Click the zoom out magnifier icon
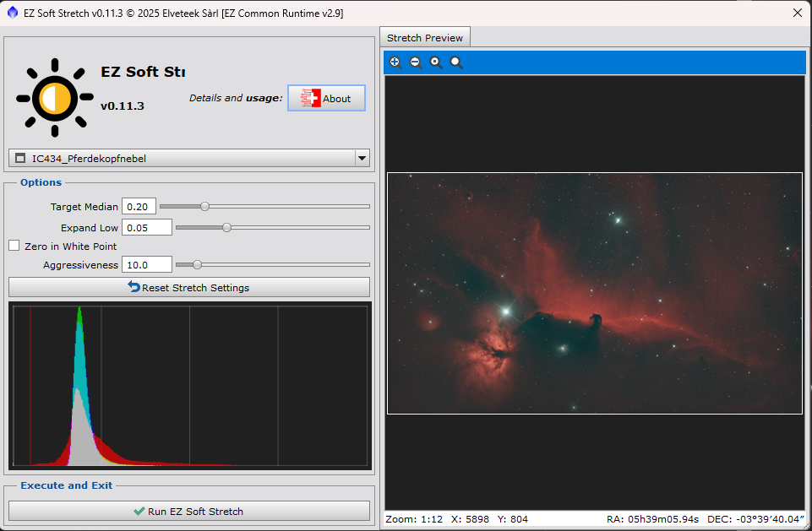 [415, 62]
